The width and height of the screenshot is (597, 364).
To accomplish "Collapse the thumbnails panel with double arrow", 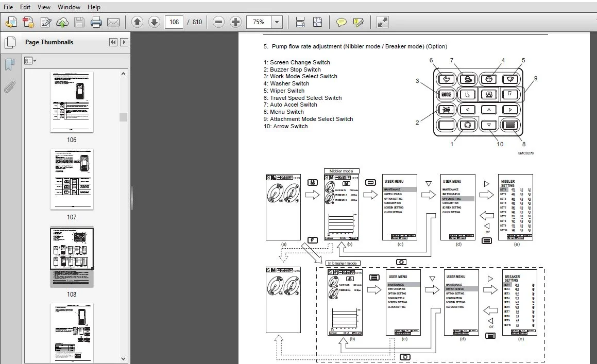I will (113, 42).
